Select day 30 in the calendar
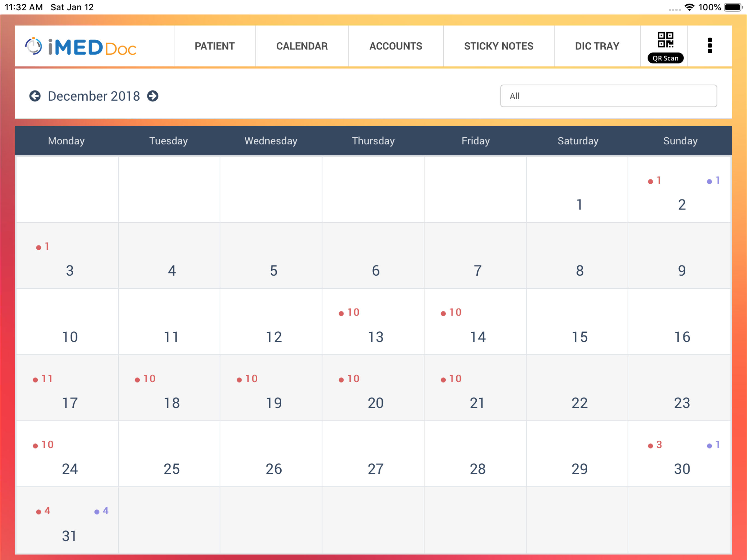 point(679,454)
